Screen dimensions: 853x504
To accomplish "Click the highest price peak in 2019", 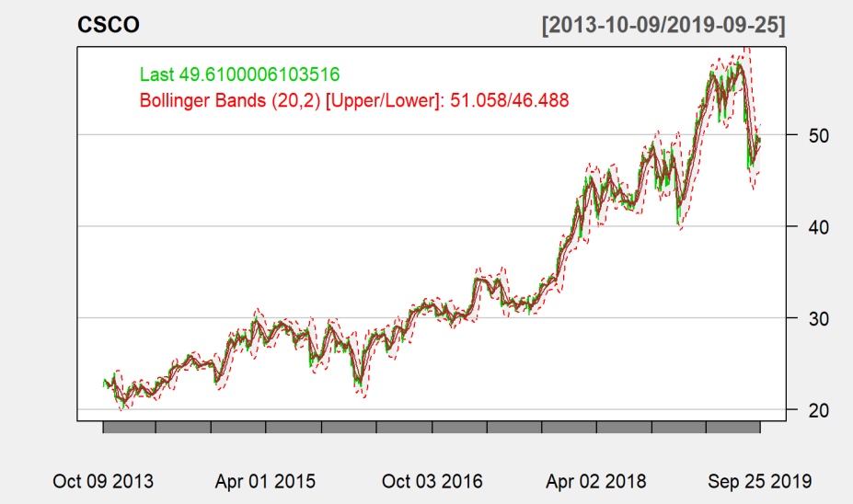I will click(737, 64).
